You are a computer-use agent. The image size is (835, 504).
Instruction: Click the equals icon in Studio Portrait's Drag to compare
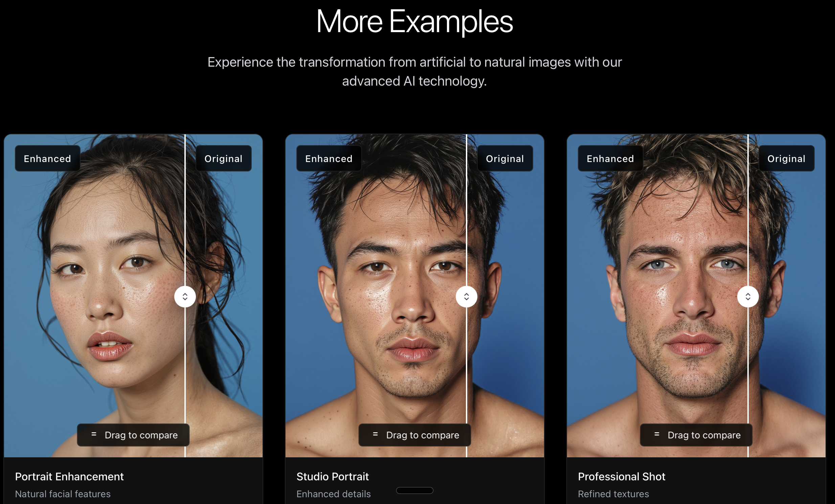coord(375,434)
